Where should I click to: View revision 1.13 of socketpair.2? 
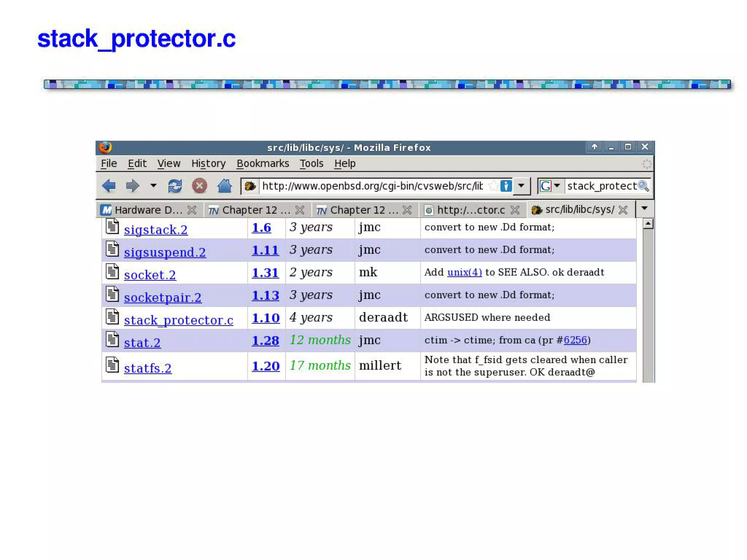point(266,296)
